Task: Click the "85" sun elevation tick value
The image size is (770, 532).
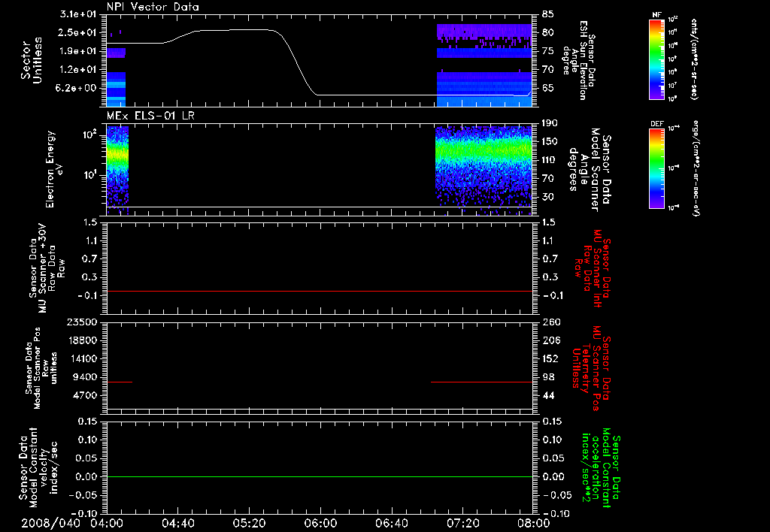Action: [548, 14]
